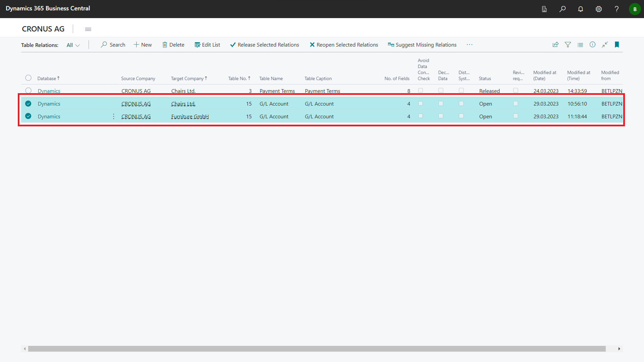Open the Table Name column header
This screenshot has height=362, width=644.
coord(271,78)
